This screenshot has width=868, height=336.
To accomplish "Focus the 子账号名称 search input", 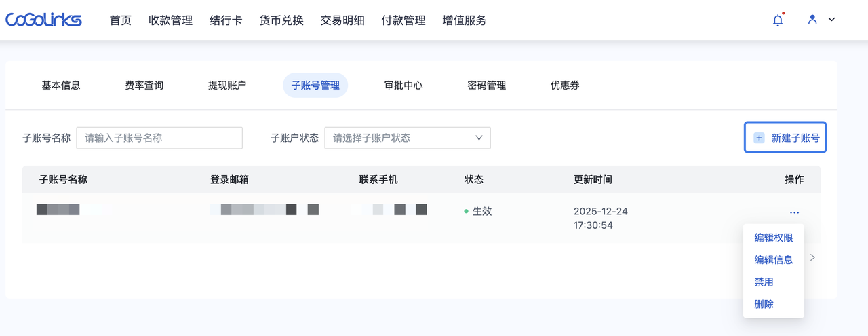I will click(159, 138).
